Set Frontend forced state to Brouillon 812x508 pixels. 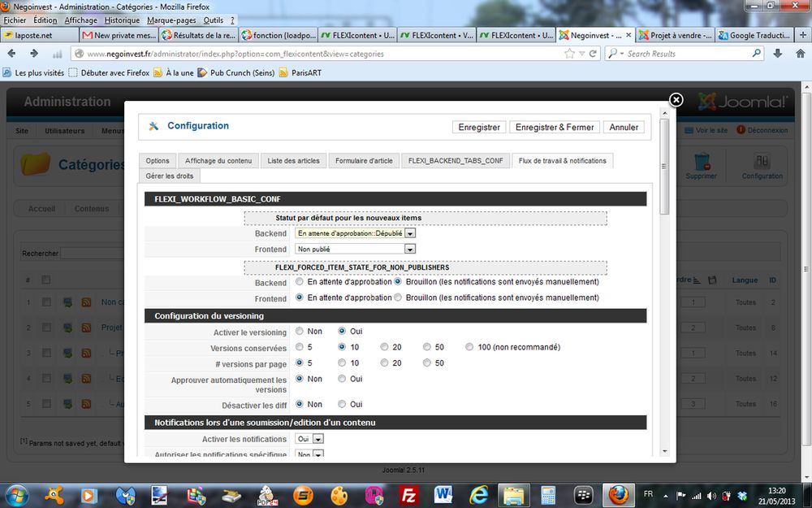coord(398,297)
